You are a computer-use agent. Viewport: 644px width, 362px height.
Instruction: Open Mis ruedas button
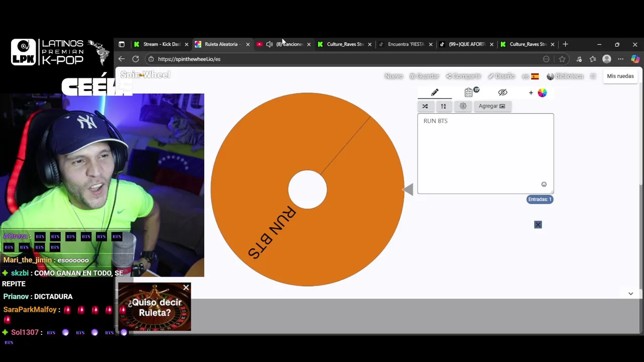(x=620, y=76)
